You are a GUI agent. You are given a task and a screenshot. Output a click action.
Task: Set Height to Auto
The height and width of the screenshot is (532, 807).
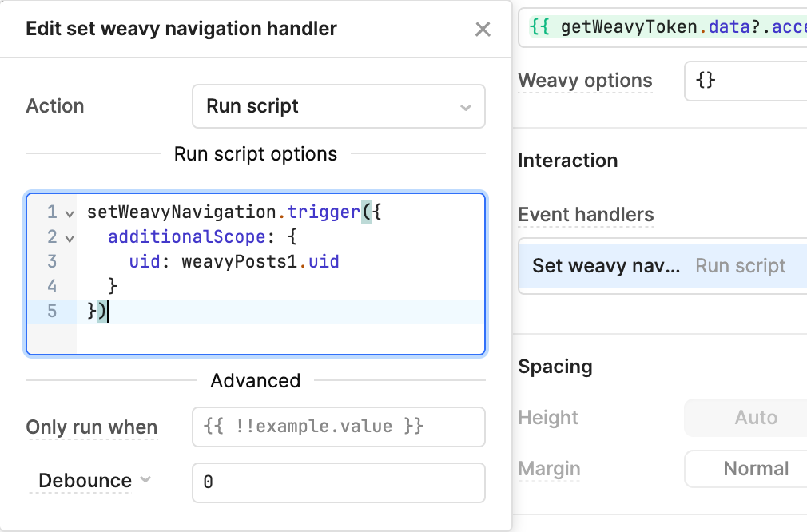click(x=755, y=417)
